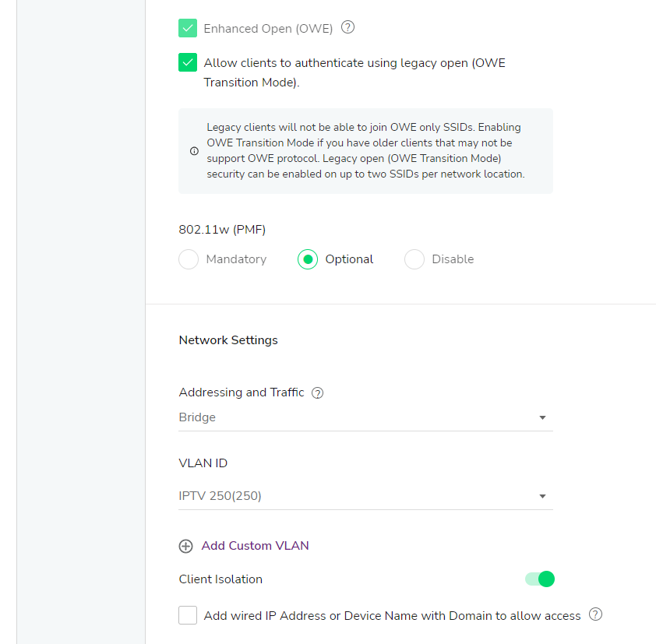Click the gray OWE informational notice box

366,150
